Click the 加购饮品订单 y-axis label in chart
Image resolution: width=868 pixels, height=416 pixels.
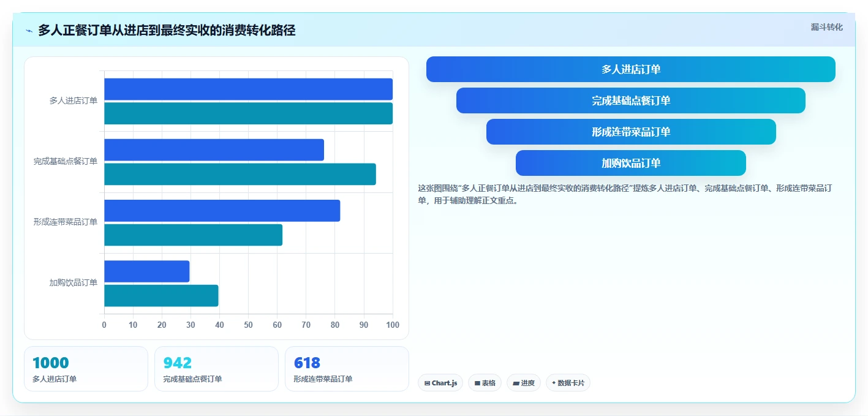coord(74,282)
